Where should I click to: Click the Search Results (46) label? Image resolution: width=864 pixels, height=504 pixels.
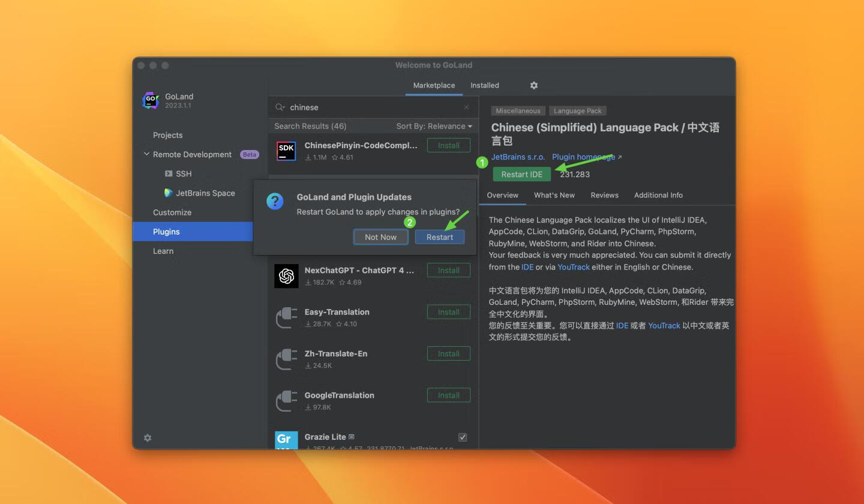[310, 126]
